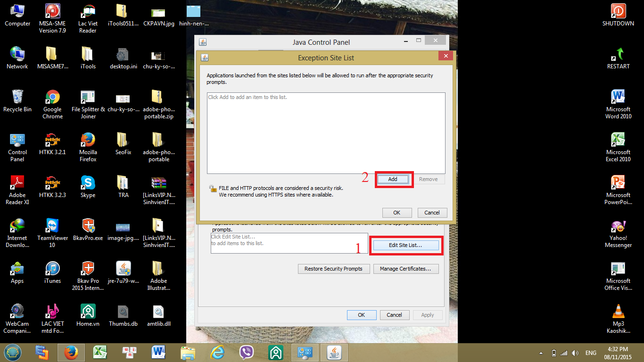The width and height of the screenshot is (644, 362).
Task: Close the Exception Site List window
Action: (x=445, y=56)
